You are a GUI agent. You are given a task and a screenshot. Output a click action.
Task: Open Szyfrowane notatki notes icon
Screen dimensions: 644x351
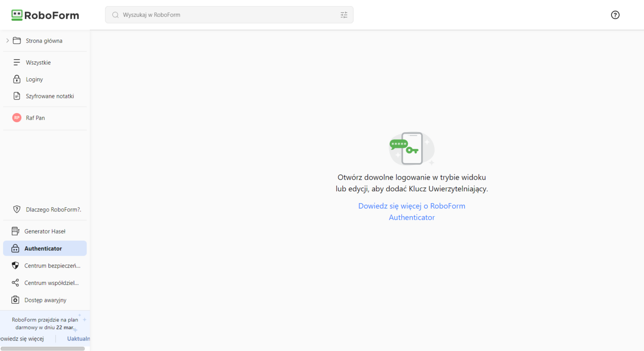[x=17, y=96]
